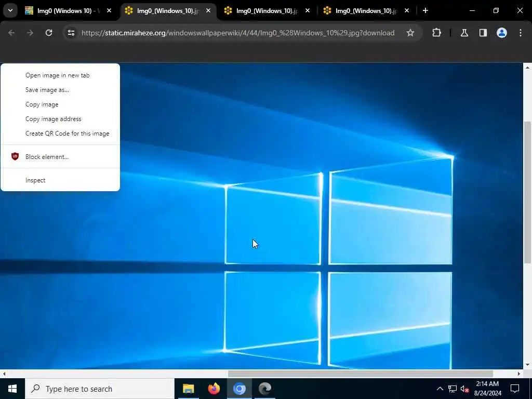Open the Chrome Labs flask icon

(464, 33)
